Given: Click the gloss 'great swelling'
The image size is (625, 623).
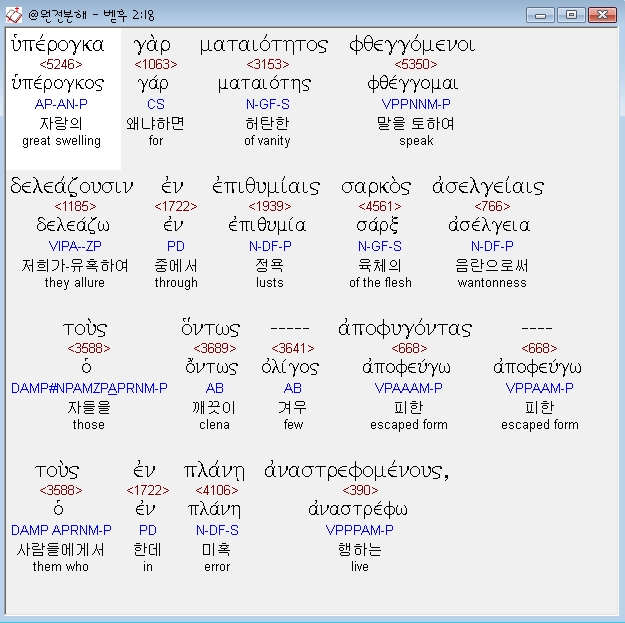Looking at the screenshot, I should pyautogui.click(x=61, y=141).
